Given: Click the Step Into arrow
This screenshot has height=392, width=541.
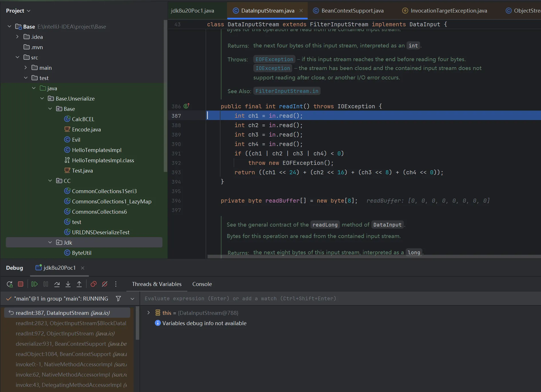Looking at the screenshot, I should [68, 284].
